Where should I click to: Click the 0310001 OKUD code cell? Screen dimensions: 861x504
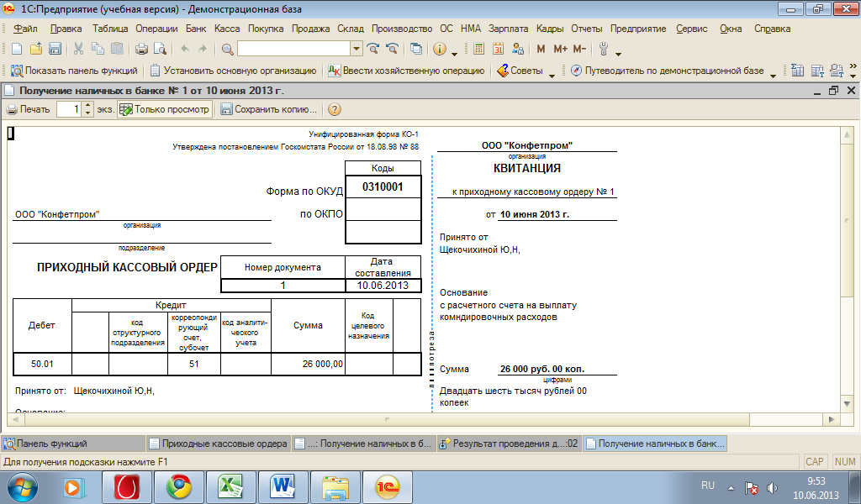click(383, 186)
